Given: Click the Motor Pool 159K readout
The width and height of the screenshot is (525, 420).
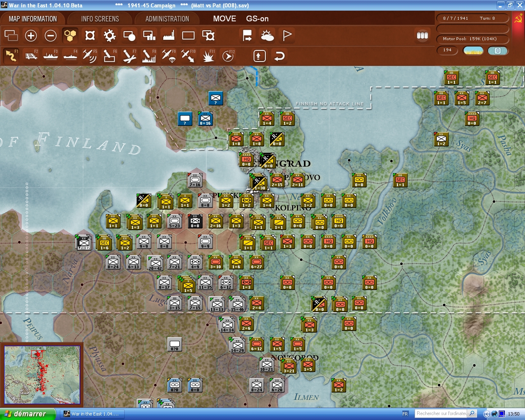Looking at the screenshot, I should click(x=473, y=39).
